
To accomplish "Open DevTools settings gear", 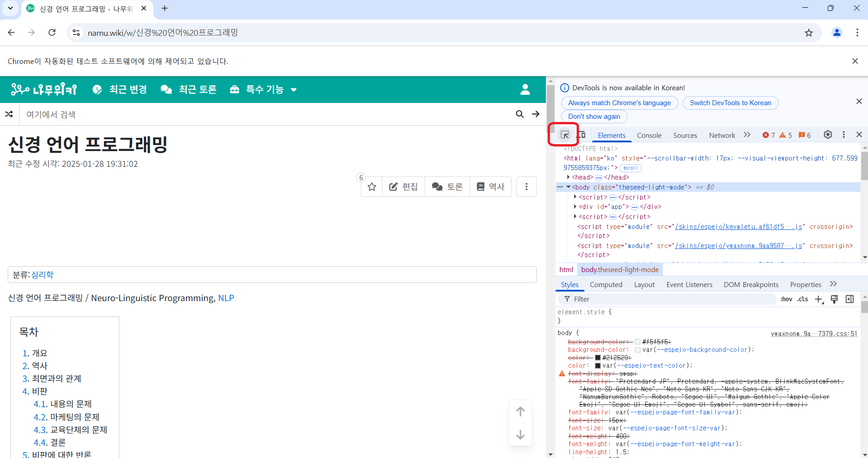I will point(828,135).
